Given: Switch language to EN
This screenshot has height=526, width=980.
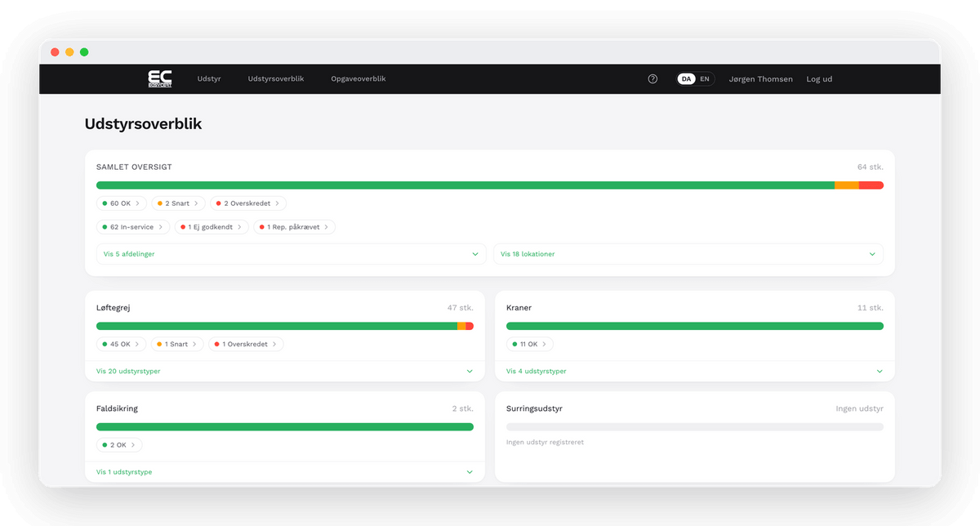Looking at the screenshot, I should tap(705, 79).
